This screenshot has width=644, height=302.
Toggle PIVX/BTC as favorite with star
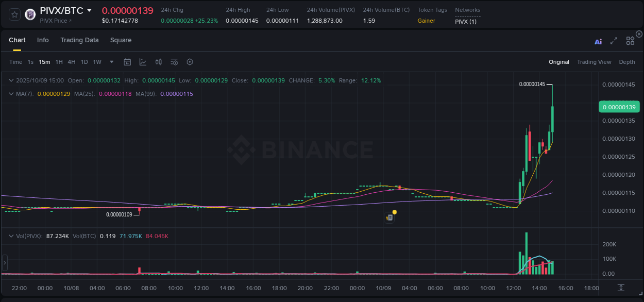14,14
